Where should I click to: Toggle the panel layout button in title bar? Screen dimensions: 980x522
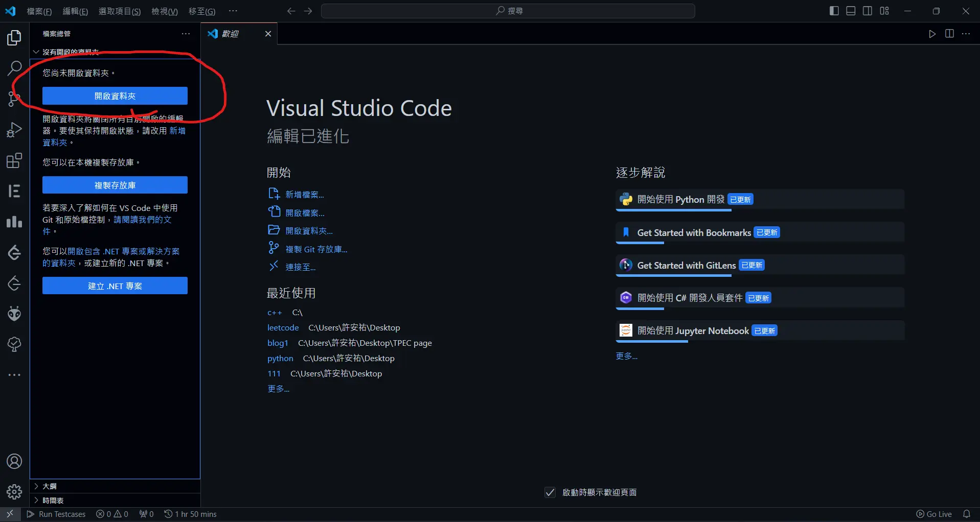(x=851, y=11)
